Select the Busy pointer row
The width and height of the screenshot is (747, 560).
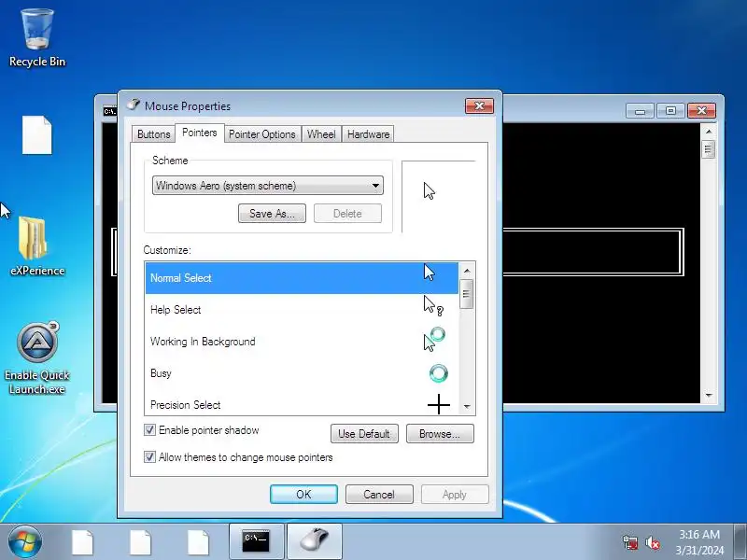coord(302,373)
